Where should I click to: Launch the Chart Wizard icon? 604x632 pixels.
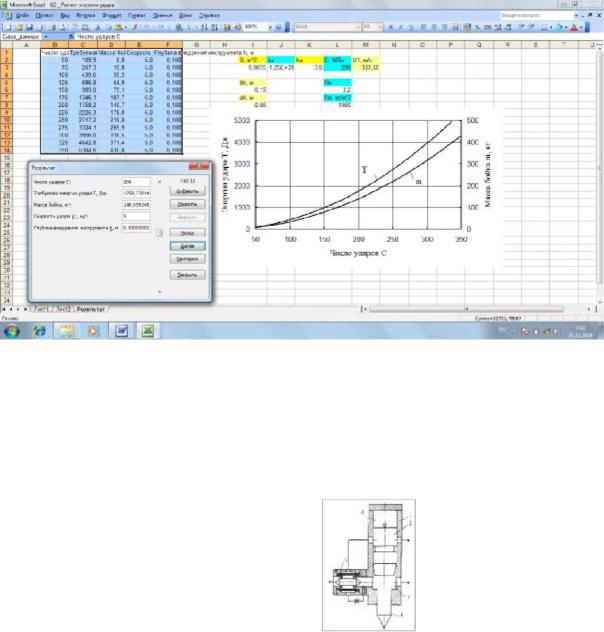tap(227, 27)
